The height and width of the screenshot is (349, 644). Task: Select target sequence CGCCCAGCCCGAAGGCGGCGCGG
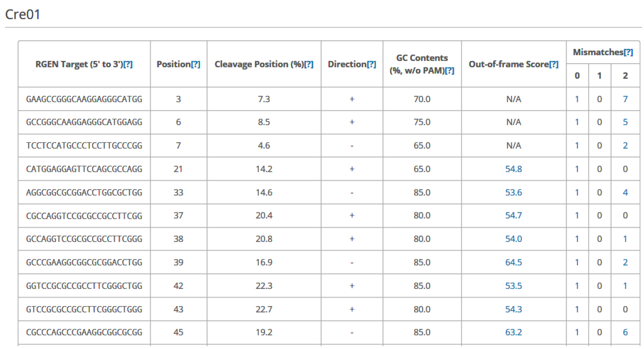84,332
